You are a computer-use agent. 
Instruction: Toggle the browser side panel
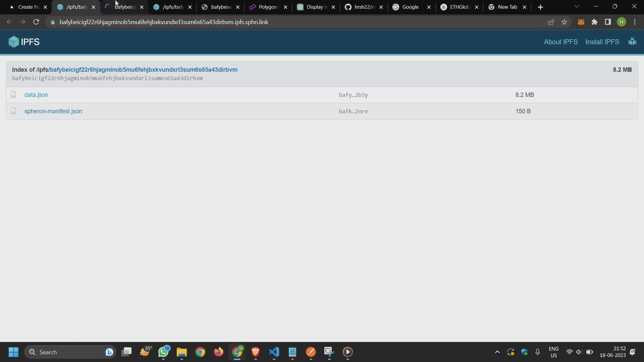tap(608, 22)
